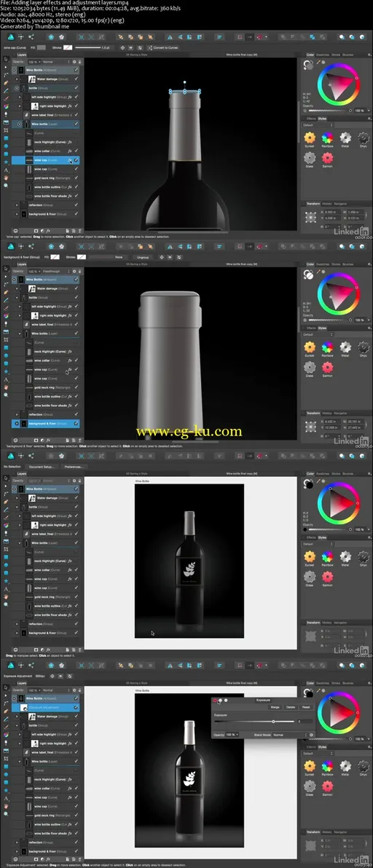Screen dimensions: 373x868
Task: Open Navigator tab in the Ungroup frame
Action: tap(340, 413)
